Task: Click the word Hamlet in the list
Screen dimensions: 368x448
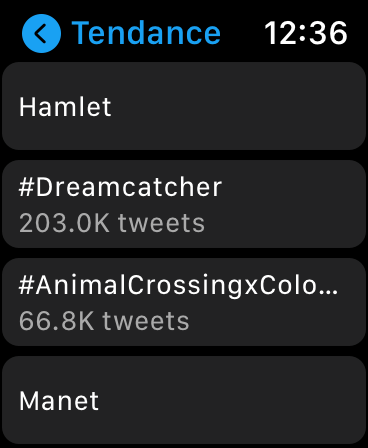Action: point(65,107)
